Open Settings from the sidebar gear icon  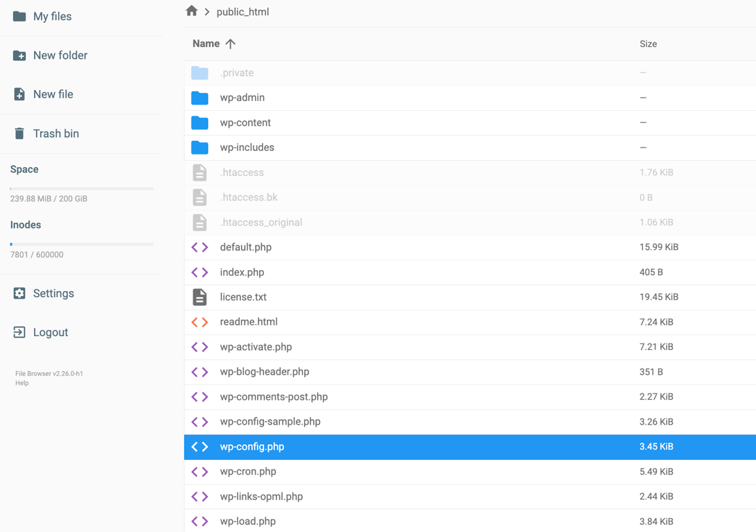tap(20, 293)
